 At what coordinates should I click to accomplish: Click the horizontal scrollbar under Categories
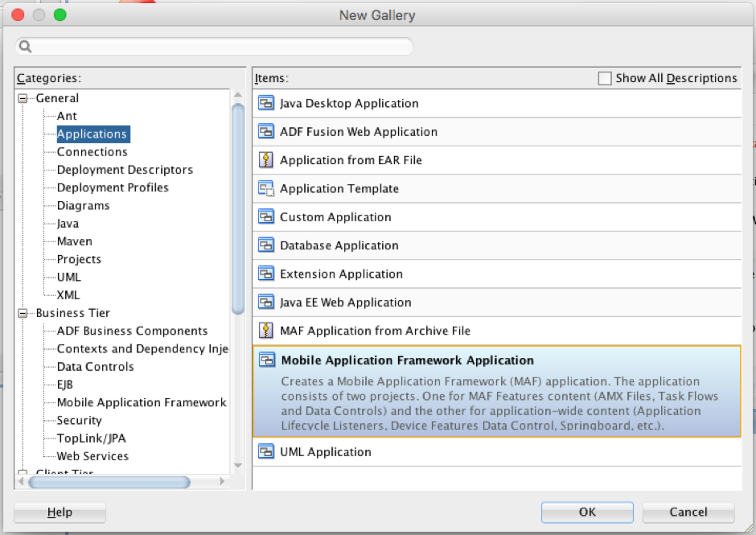109,482
